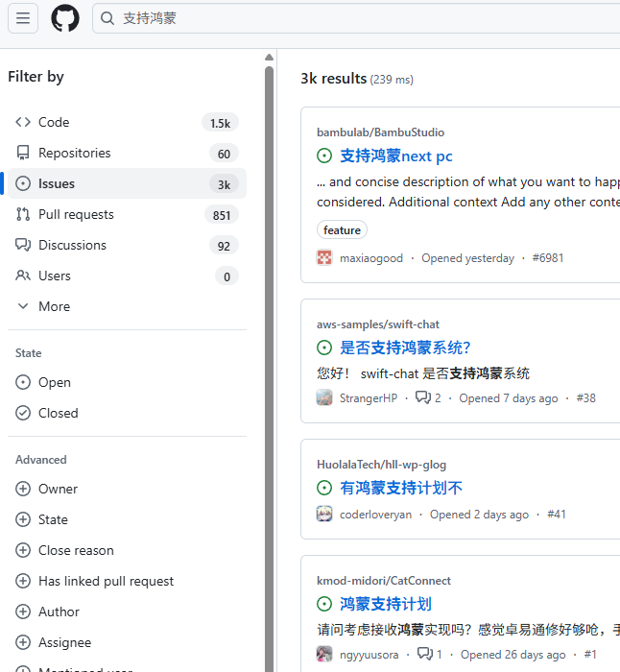This screenshot has width=620, height=672.
Task: Filter by Open state
Action: [127, 382]
